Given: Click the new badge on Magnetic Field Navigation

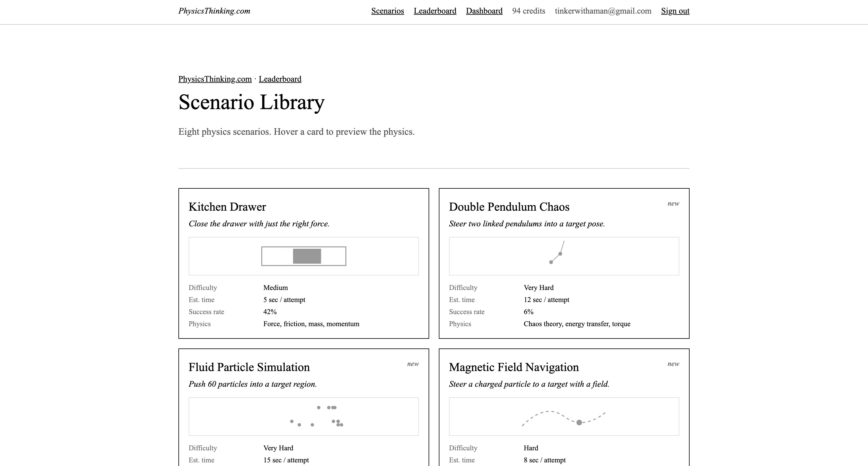Looking at the screenshot, I should [x=673, y=364].
